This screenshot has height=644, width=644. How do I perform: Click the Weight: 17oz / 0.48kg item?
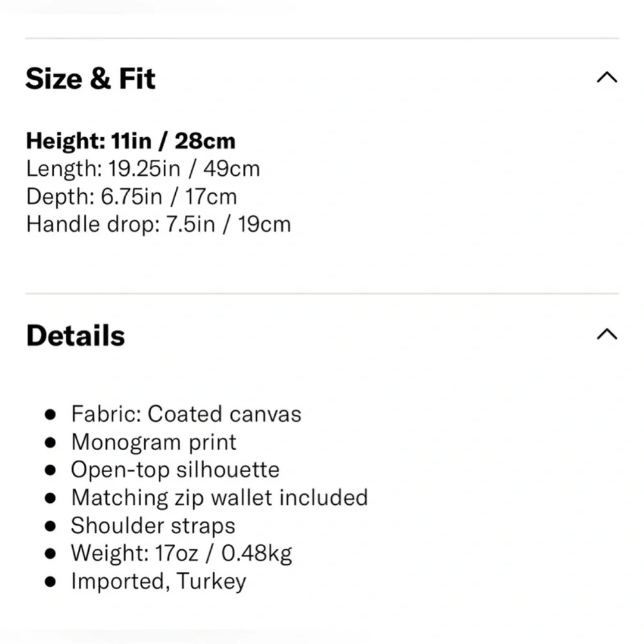tap(182, 553)
